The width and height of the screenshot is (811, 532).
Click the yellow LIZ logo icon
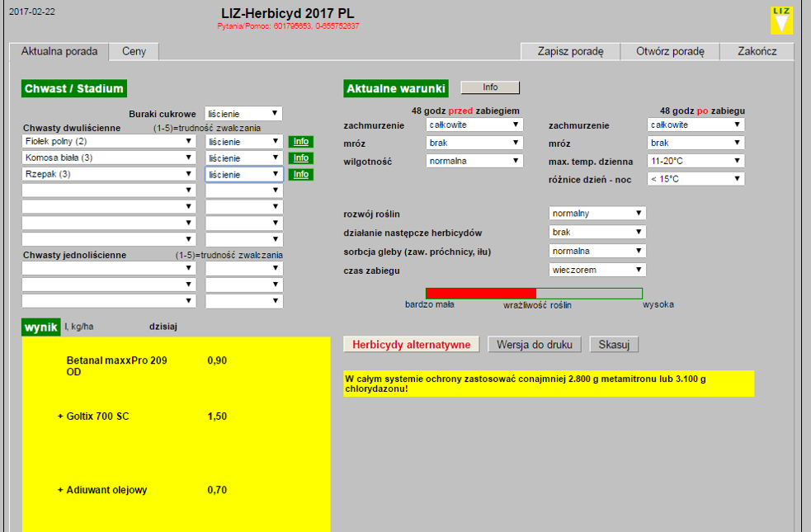[781, 21]
